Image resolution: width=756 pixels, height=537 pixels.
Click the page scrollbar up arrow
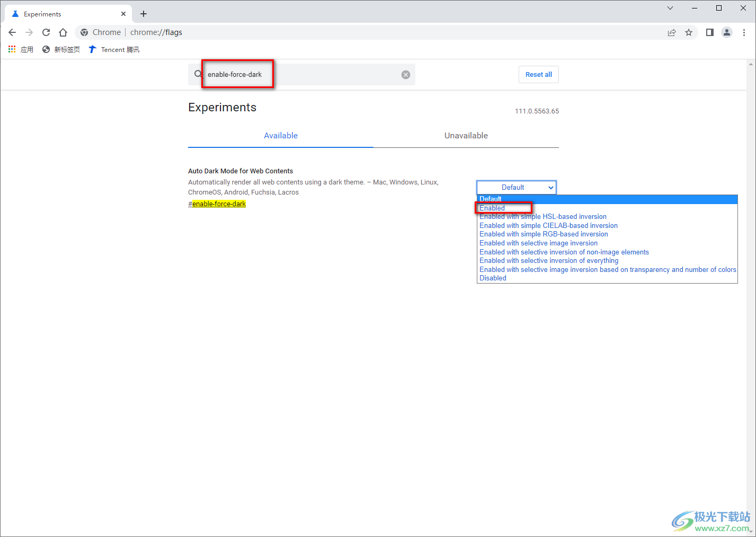click(x=751, y=64)
